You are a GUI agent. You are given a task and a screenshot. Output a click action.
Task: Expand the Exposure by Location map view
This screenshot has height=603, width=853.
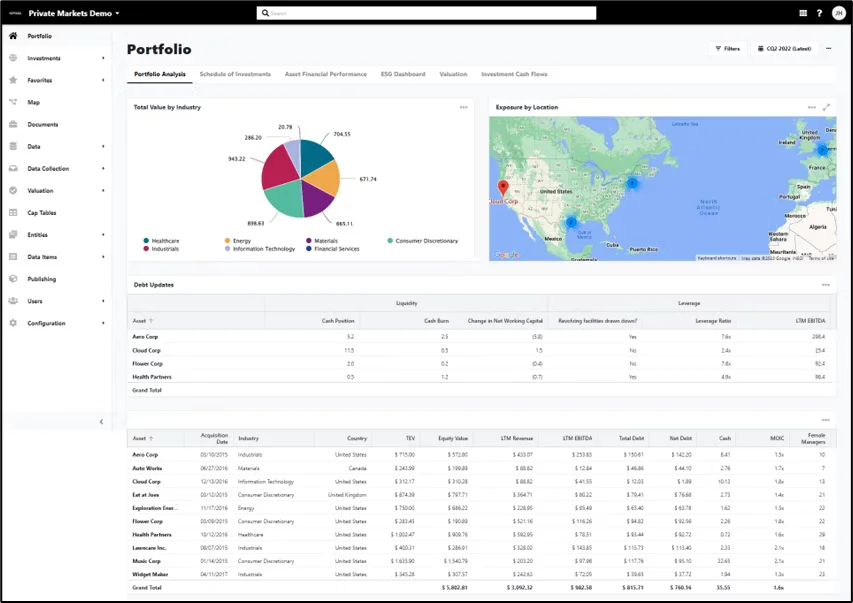pos(827,107)
